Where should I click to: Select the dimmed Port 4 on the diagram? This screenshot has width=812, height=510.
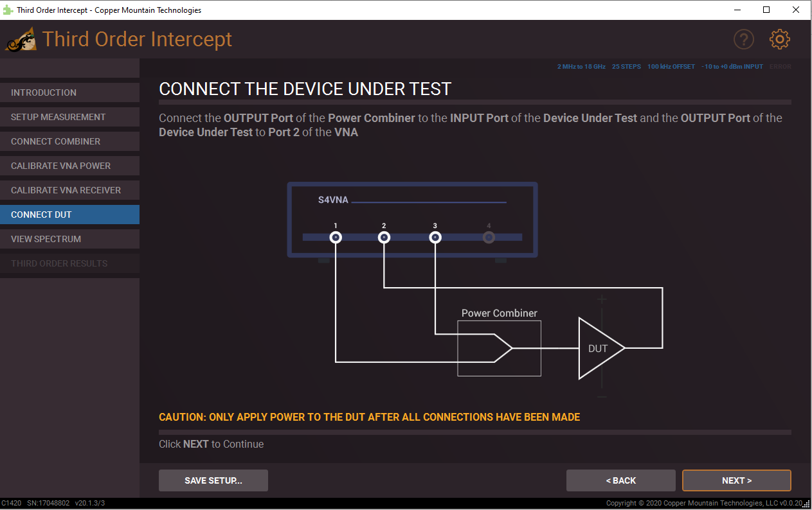click(x=488, y=237)
